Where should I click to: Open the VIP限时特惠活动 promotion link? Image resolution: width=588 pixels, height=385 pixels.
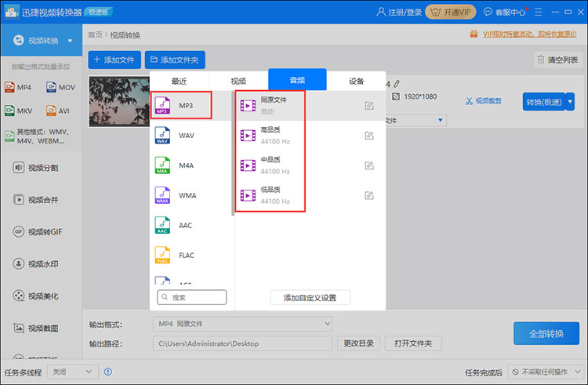click(529, 35)
